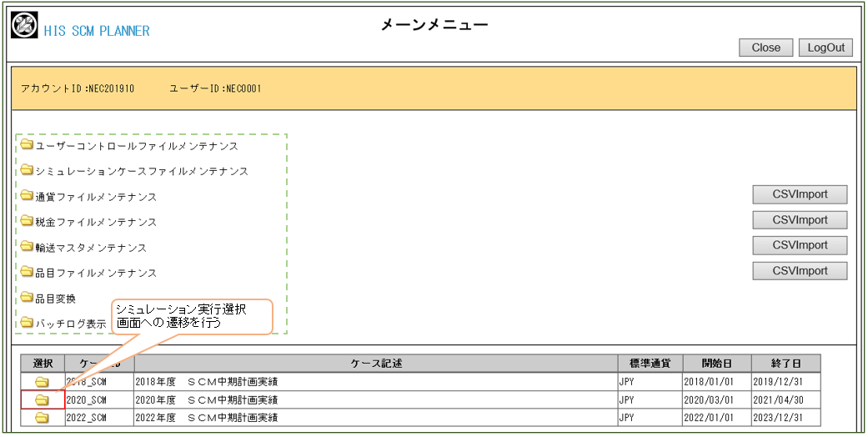Open the 品目ファイルメンテナンス menu link

[96, 273]
